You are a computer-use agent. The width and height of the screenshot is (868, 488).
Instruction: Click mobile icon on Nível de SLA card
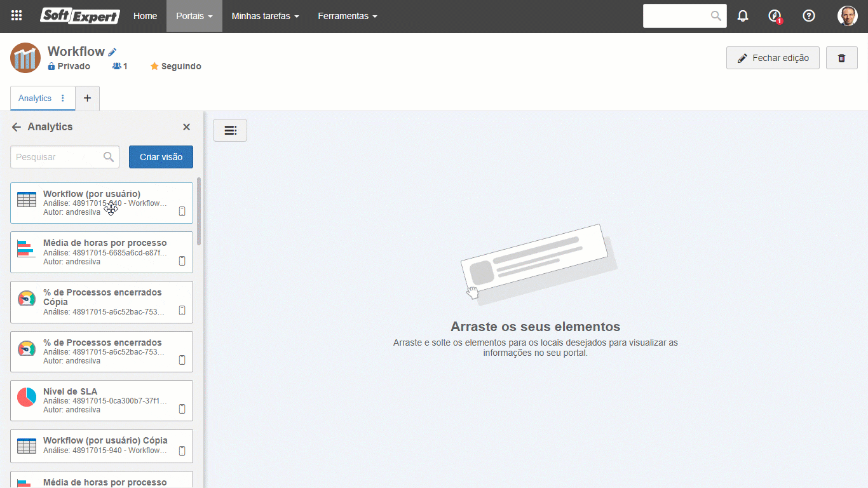(182, 409)
